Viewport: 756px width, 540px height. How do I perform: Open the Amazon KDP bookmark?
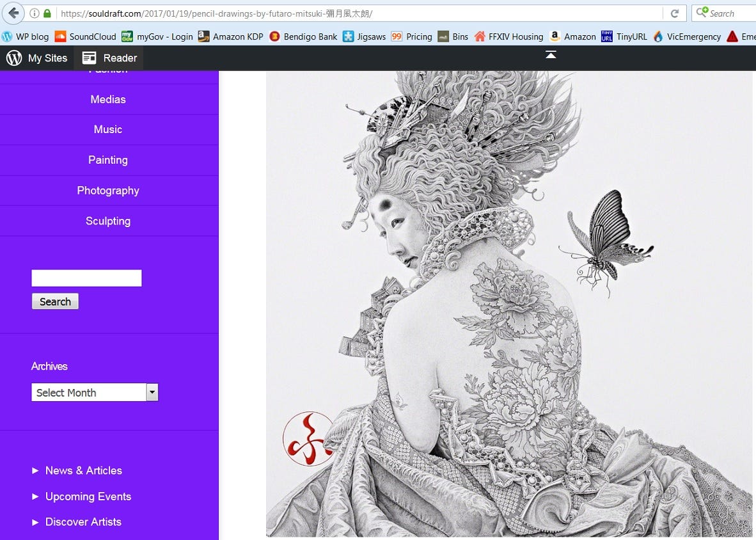coord(230,36)
